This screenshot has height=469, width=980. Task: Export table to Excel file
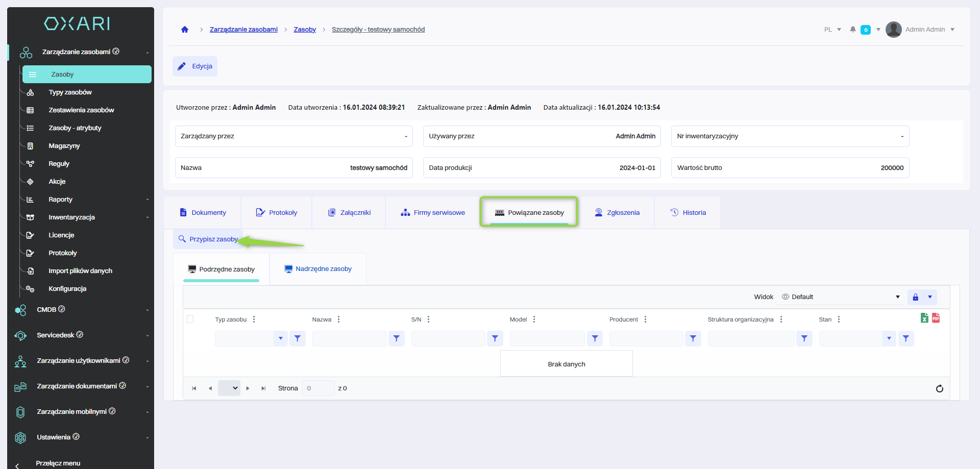pos(924,318)
